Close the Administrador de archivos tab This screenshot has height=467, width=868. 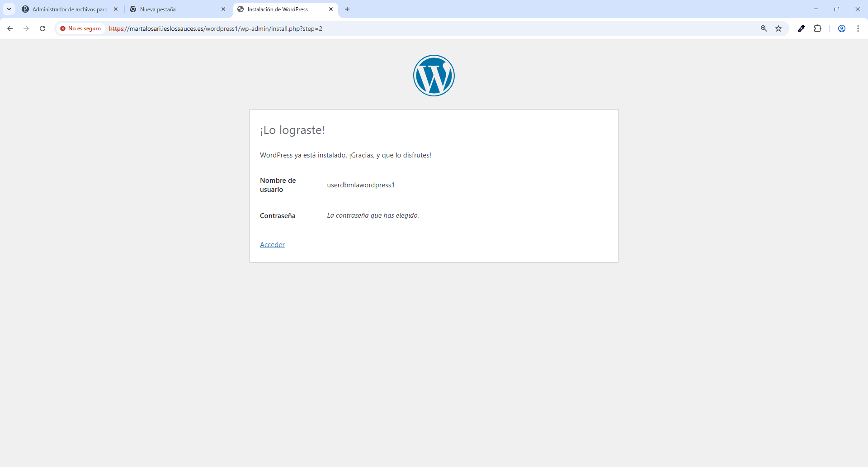pos(116,9)
